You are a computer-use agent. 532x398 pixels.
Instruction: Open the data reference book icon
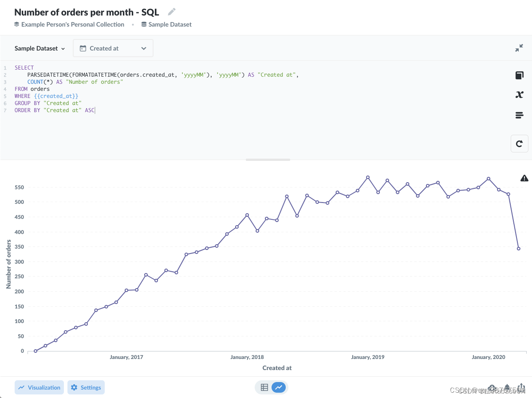click(519, 75)
